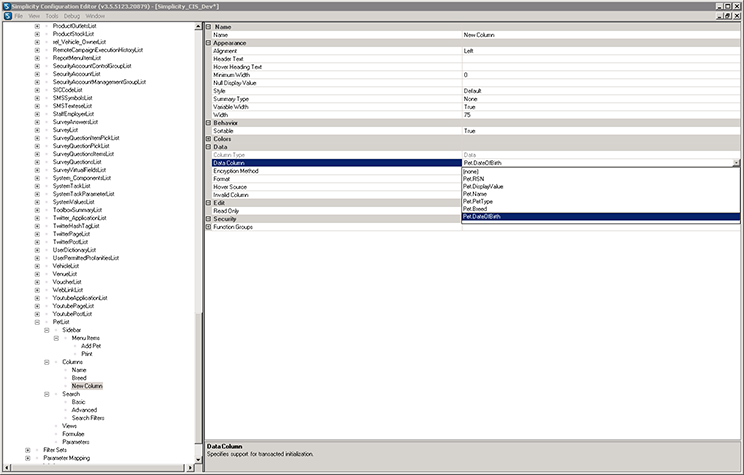The height and width of the screenshot is (475, 744).
Task: Click the tree panel scroll up arrow
Action: tap(198, 27)
